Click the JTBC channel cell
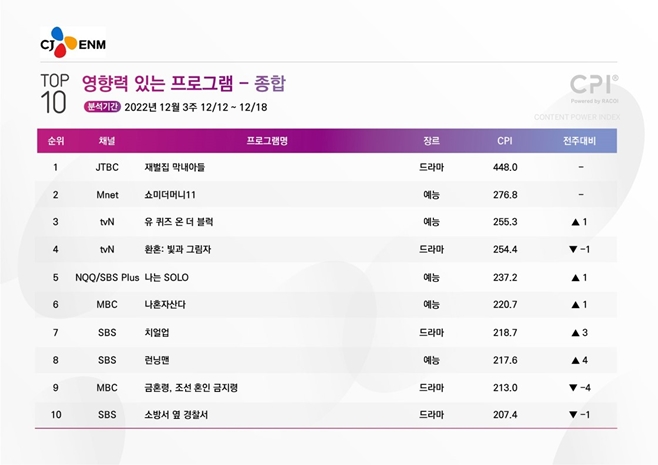Screen dimensions: 658x465 point(107,166)
